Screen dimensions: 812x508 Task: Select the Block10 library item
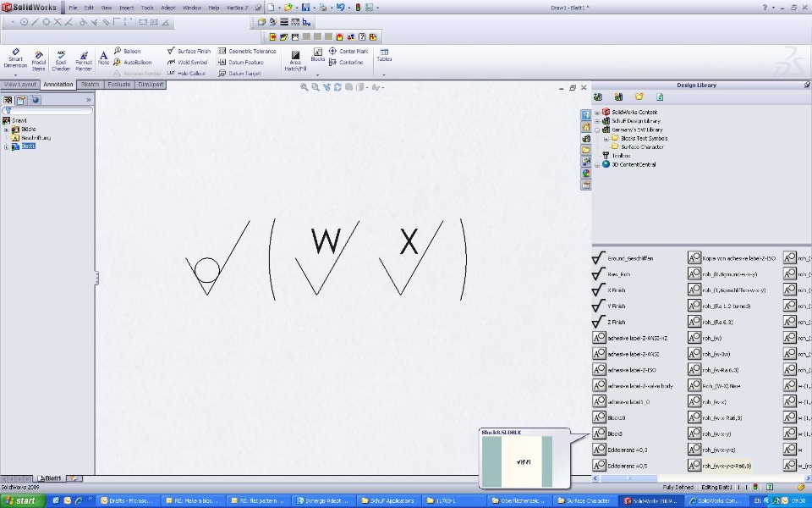click(609, 417)
